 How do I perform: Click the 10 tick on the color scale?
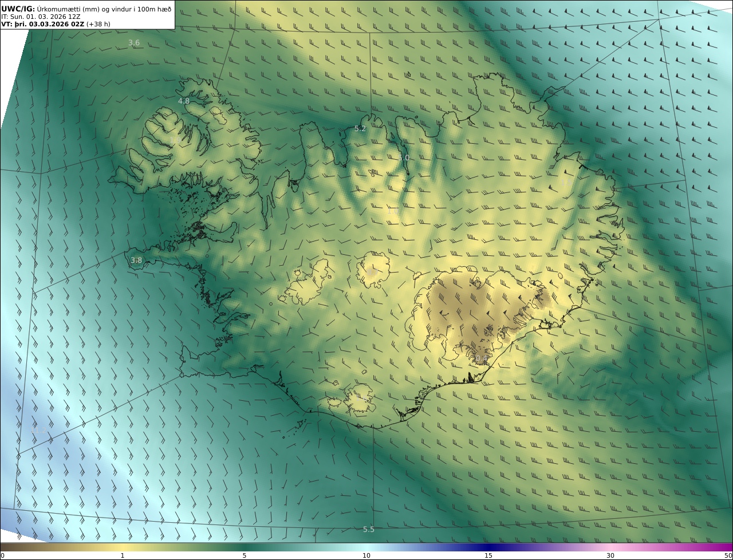pyautogui.click(x=366, y=555)
